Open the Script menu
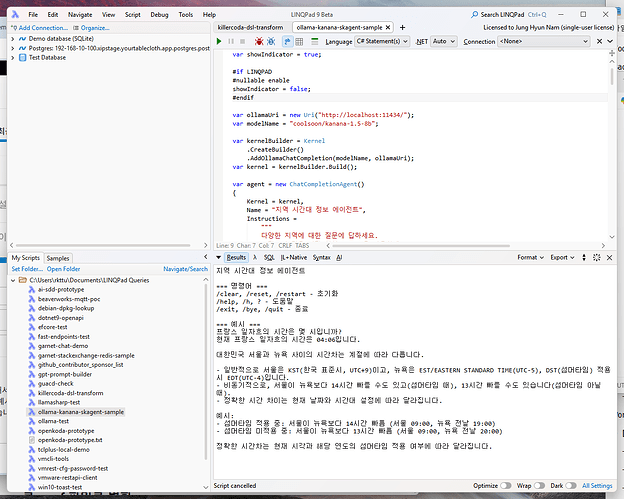This screenshot has height=499, width=624. point(133,15)
